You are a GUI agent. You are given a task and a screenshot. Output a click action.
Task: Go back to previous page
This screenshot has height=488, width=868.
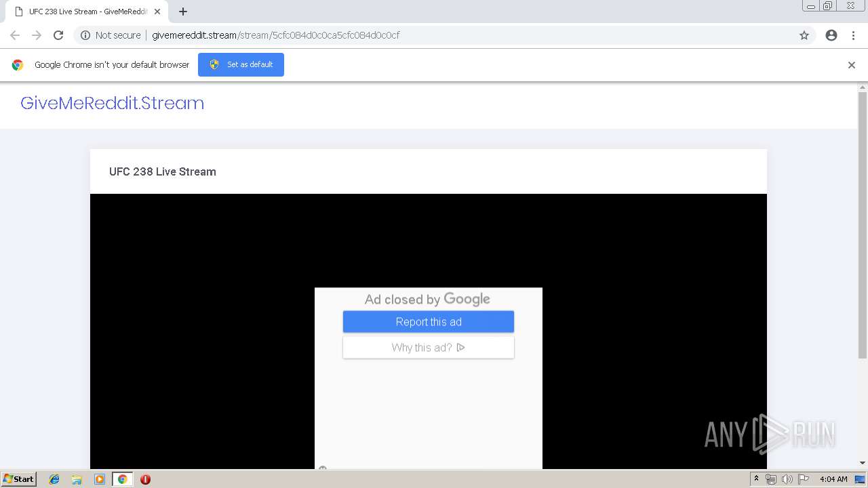tap(15, 35)
